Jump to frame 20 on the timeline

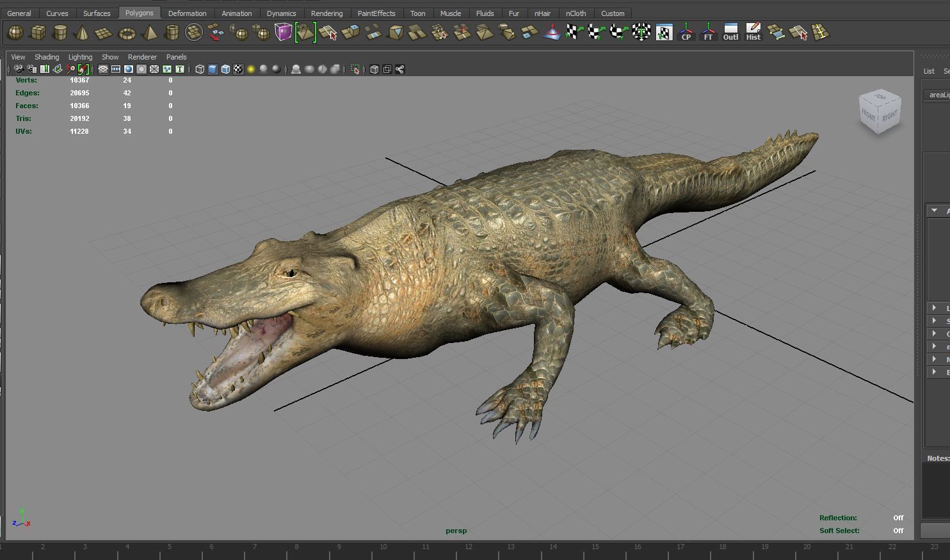[x=807, y=547]
